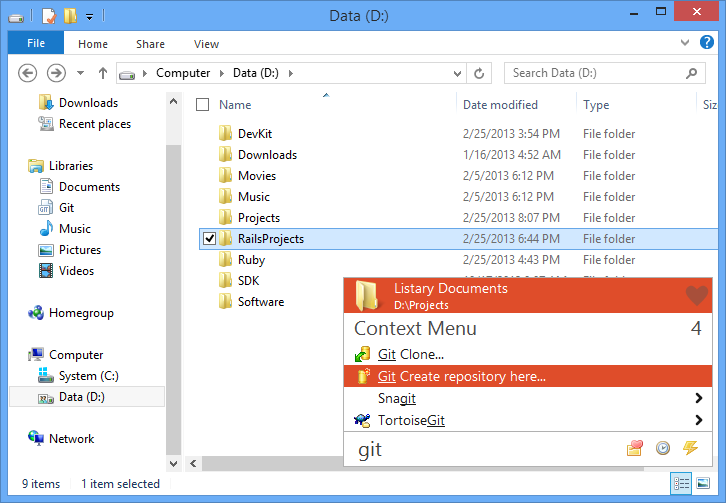This screenshot has width=726, height=503.
Task: Click the Listary favorites folder-heart icon
Action: coord(635,448)
